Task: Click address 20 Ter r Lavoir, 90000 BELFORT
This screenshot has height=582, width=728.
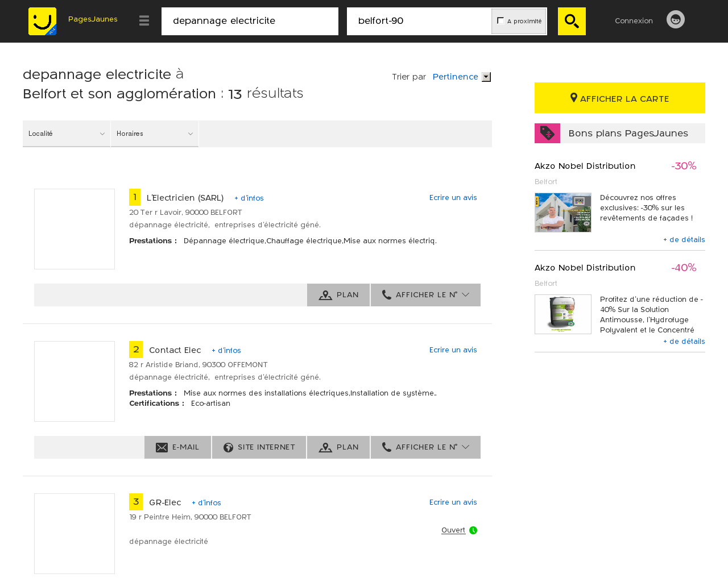Action: (x=185, y=213)
